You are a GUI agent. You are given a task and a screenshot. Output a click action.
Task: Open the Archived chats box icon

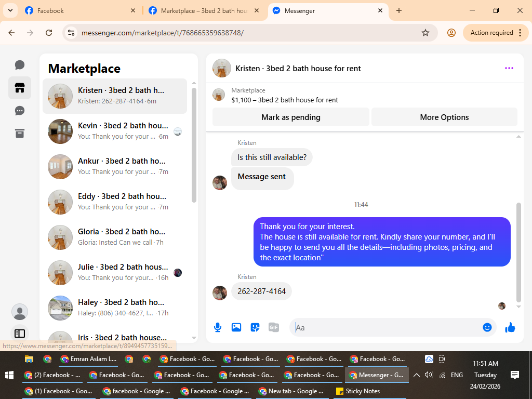tap(20, 134)
